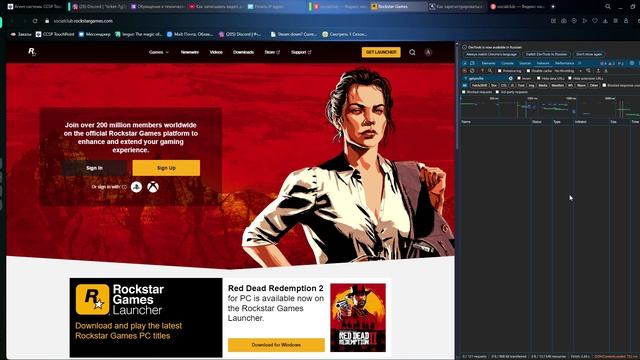This screenshot has width=640, height=360.
Task: Select the Fetch/XHR filter chip
Action: (x=479, y=85)
